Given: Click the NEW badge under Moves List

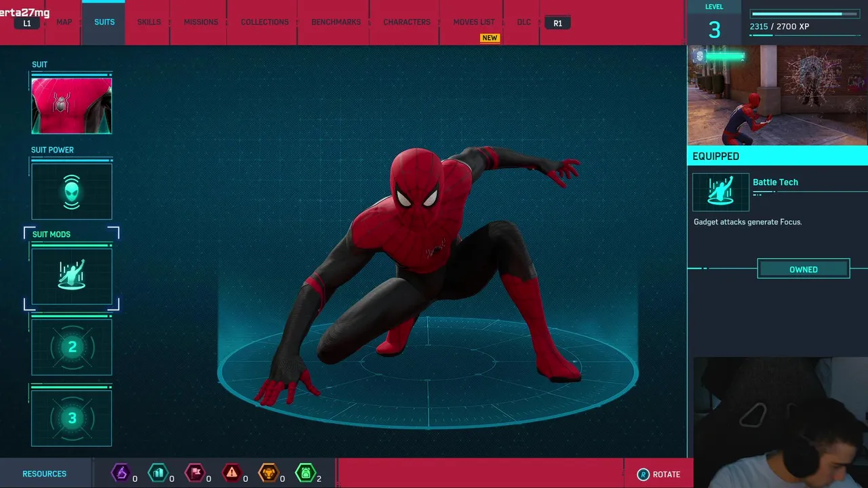Looking at the screenshot, I should click(x=490, y=38).
